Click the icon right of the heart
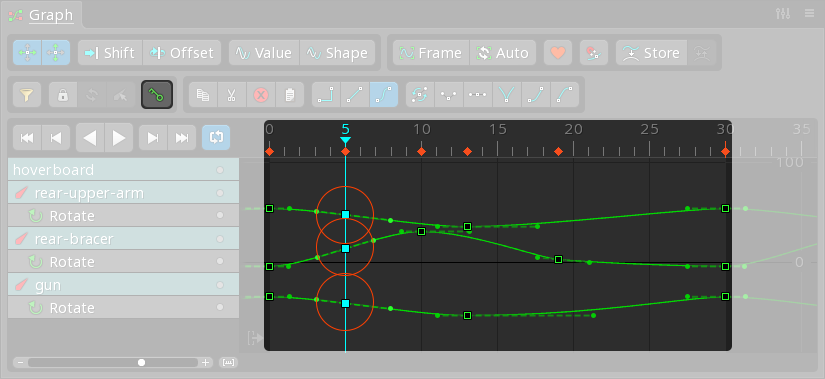Viewport: 825px width, 379px height. point(593,53)
